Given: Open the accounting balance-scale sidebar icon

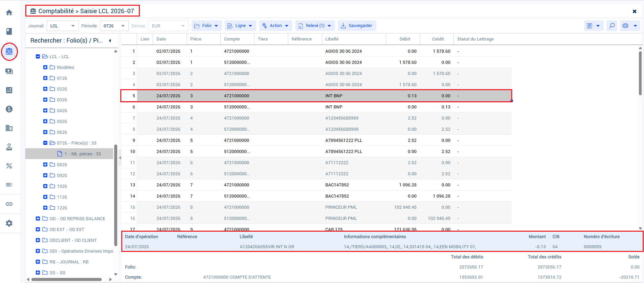Looking at the screenshot, I should [x=9, y=51].
